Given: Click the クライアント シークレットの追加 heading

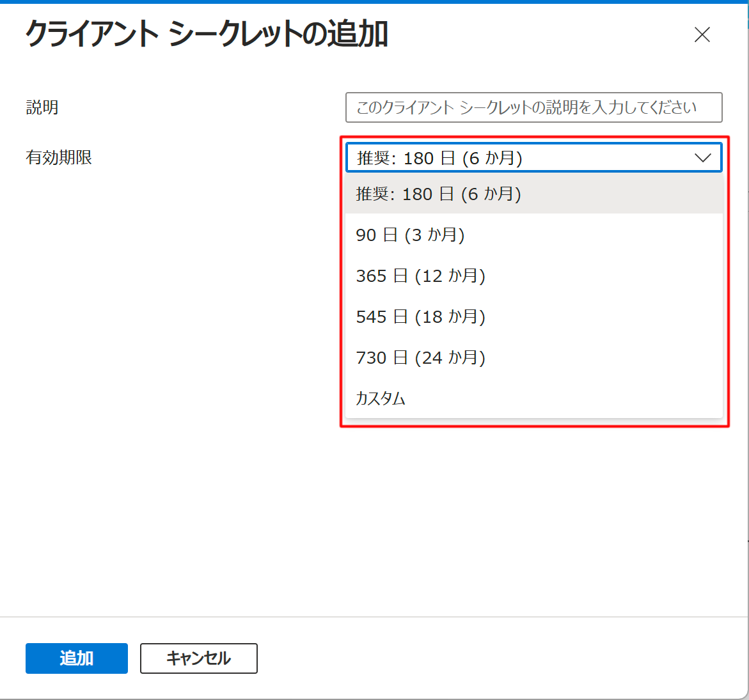Looking at the screenshot, I should (x=207, y=34).
